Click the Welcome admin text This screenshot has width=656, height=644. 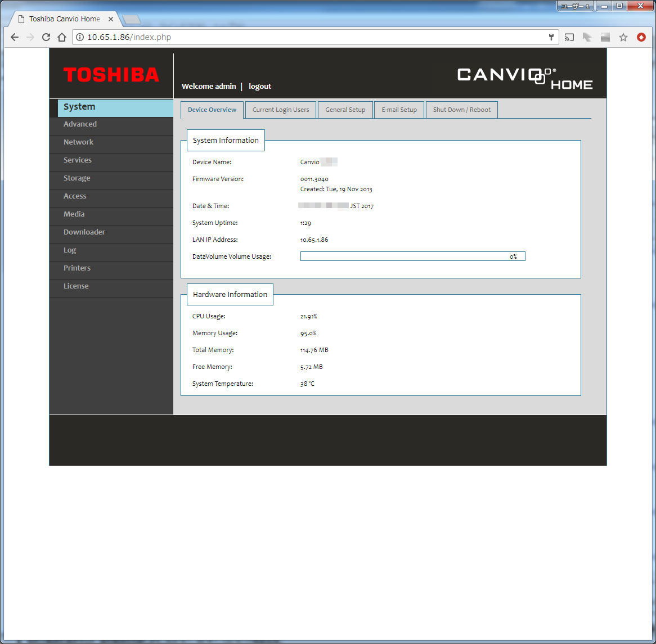[209, 87]
